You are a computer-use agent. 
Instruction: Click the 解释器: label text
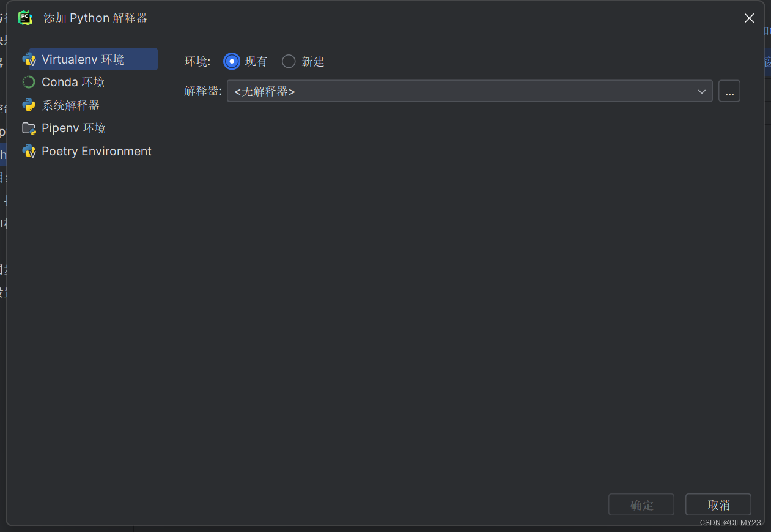[204, 91]
